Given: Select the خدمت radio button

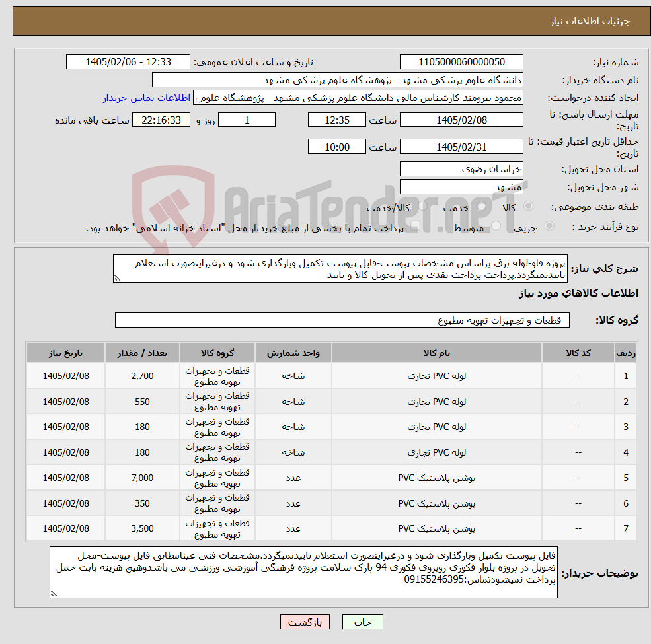Looking at the screenshot, I should [481, 206].
